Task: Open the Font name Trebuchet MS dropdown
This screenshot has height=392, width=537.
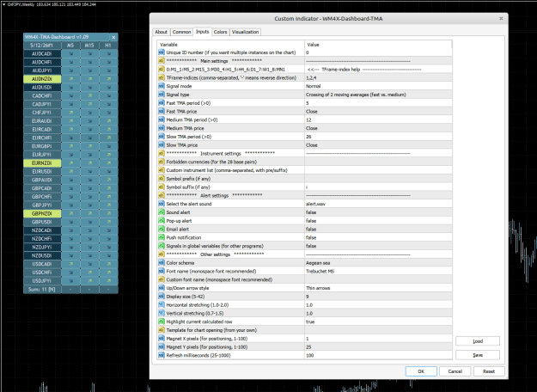Action: click(378, 271)
